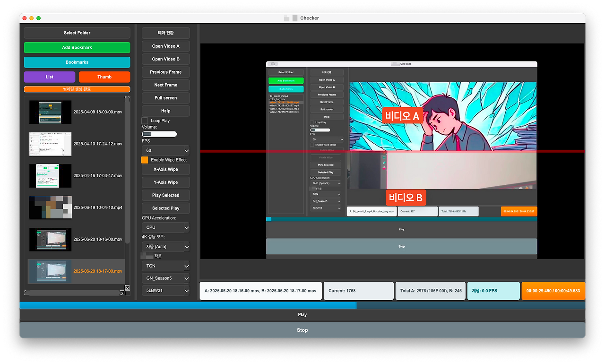Image resolution: width=605 pixels, height=364 pixels.
Task: Switch to Thumb view
Action: [x=104, y=77]
